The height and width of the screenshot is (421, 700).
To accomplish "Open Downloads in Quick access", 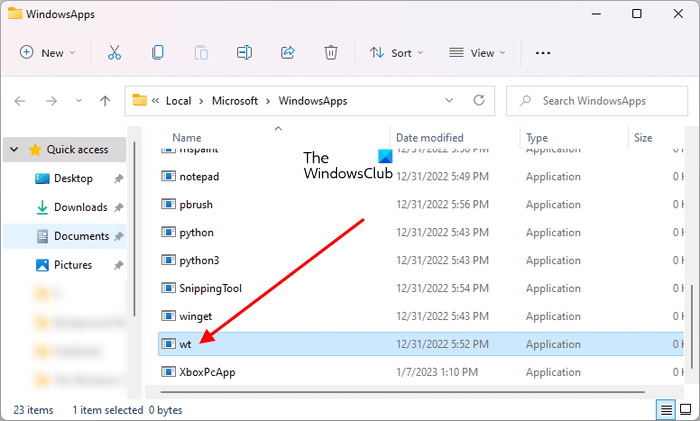I will (80, 208).
